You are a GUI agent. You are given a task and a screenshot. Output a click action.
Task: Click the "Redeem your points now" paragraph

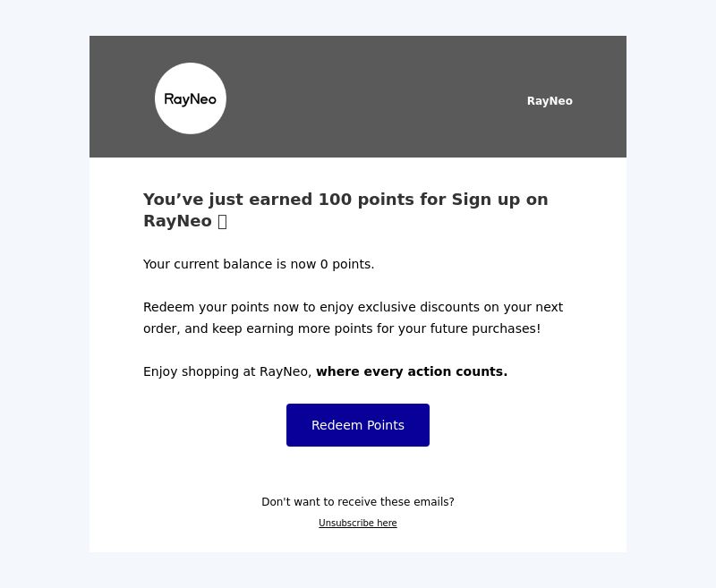click(353, 318)
